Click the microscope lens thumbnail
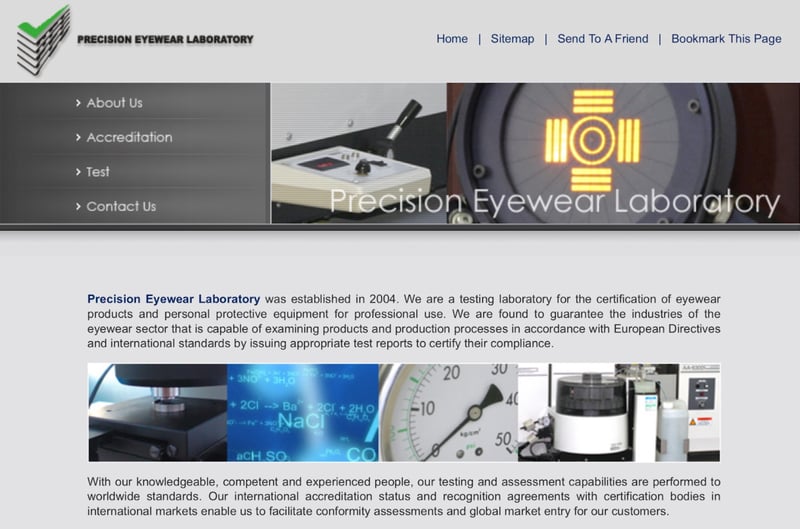 pyautogui.click(x=157, y=412)
